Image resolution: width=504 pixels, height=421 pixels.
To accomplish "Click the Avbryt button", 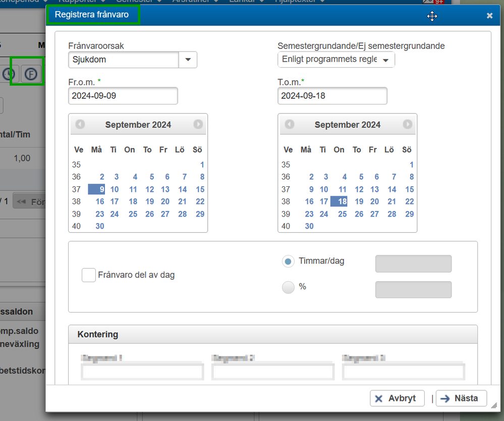I will pos(397,398).
